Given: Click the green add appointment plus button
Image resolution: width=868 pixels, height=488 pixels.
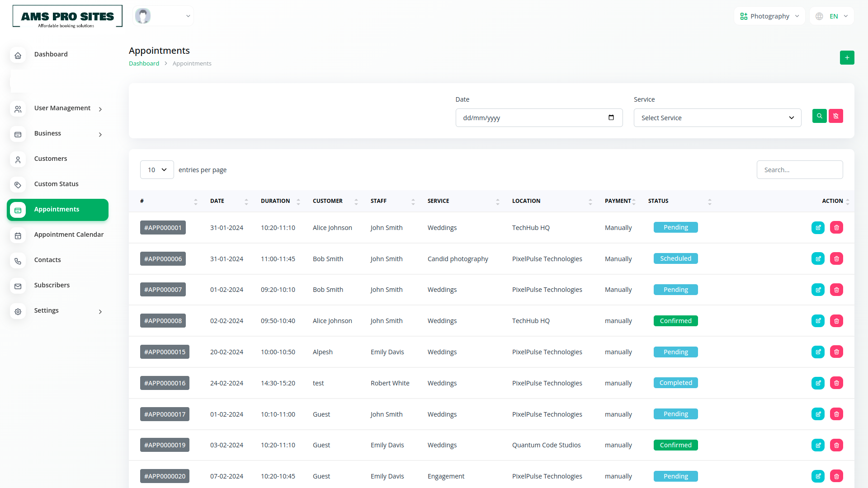Looking at the screenshot, I should (847, 58).
